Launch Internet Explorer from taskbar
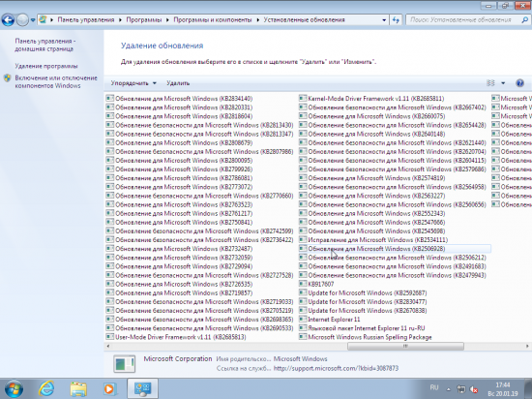 (46, 388)
